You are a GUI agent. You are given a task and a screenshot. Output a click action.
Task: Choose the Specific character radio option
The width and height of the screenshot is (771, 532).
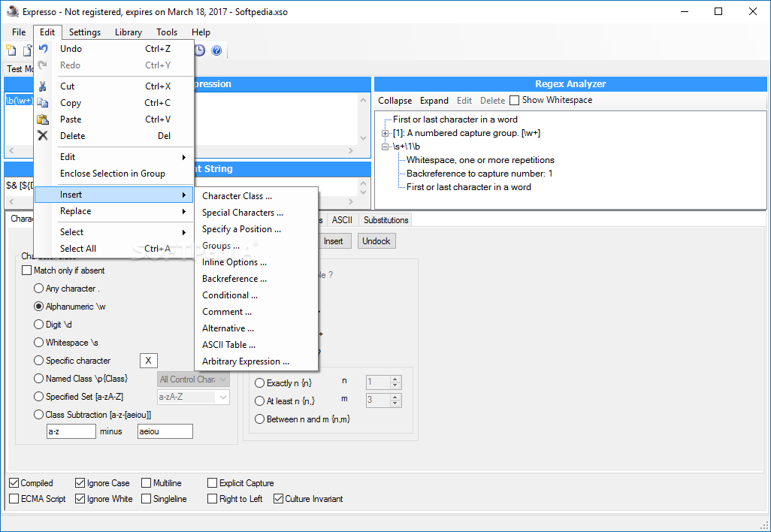[x=38, y=361]
